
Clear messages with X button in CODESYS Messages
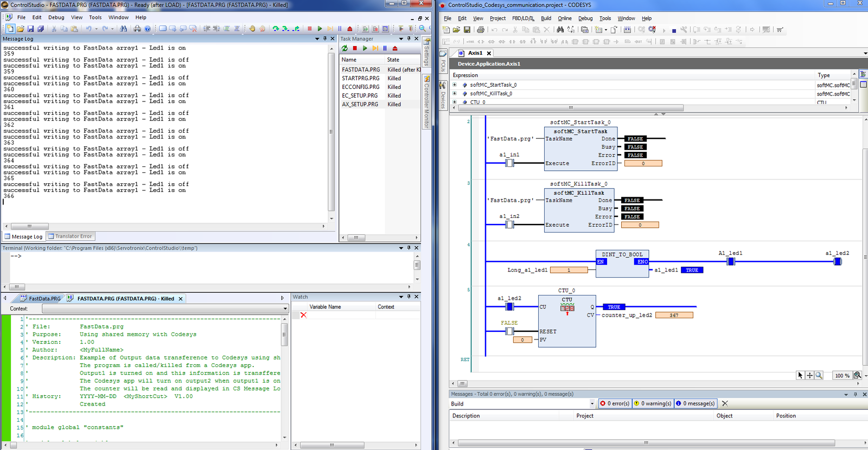point(725,403)
